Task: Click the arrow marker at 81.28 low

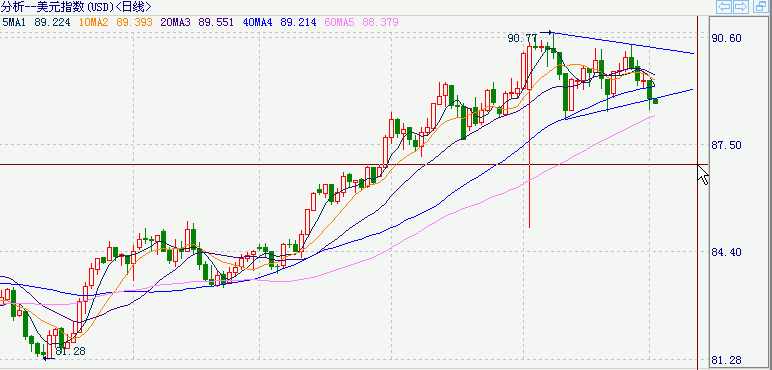Action: pos(49,358)
